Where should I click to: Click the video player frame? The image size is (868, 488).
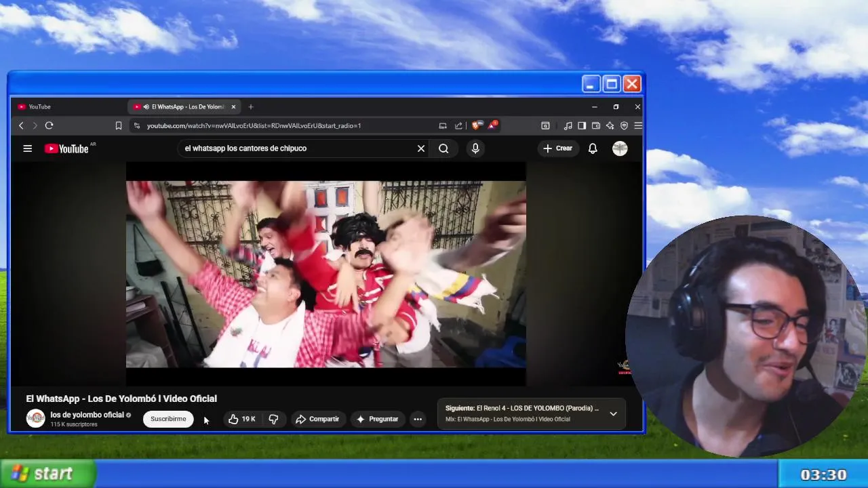pyautogui.click(x=326, y=274)
